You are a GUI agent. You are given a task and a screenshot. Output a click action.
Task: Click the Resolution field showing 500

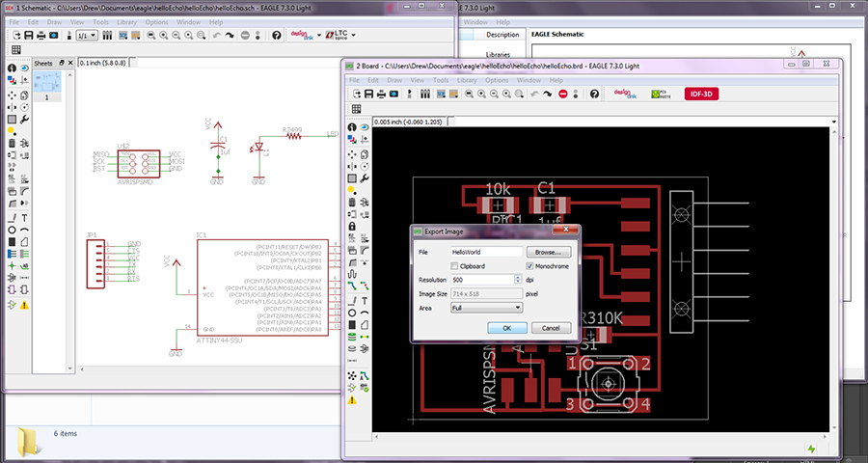click(x=483, y=280)
